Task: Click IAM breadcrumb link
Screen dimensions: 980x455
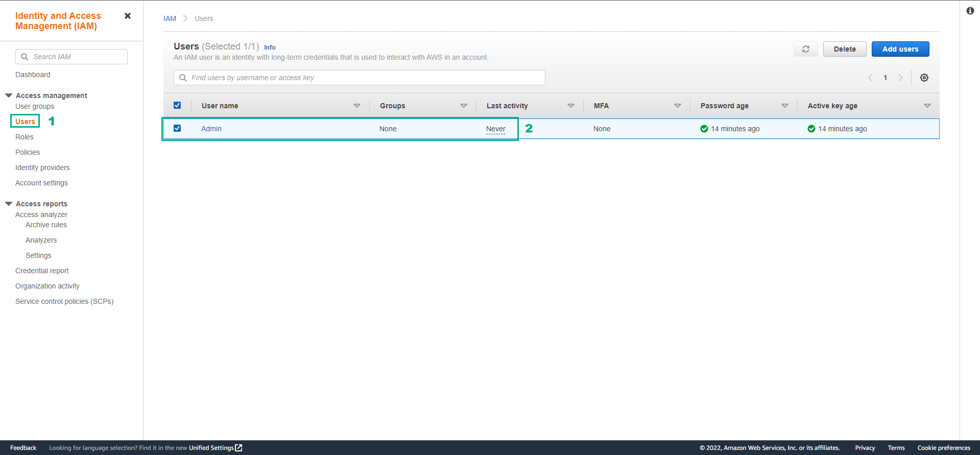Action: coord(170,18)
